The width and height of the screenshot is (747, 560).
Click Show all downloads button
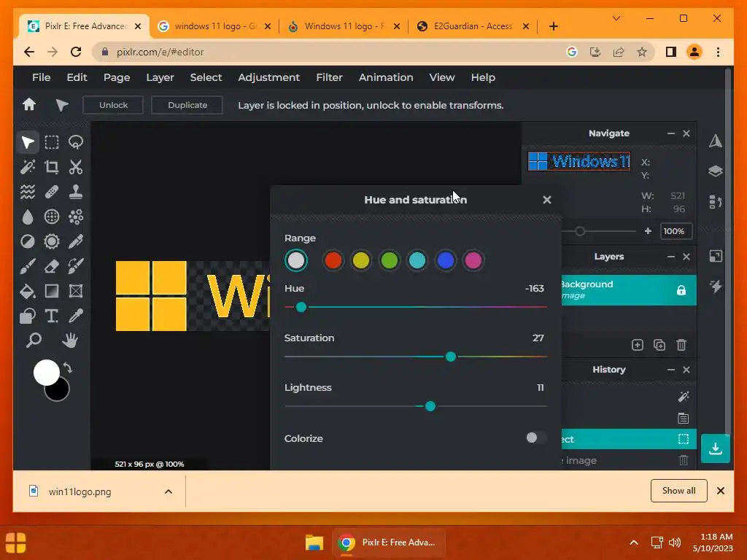click(679, 491)
